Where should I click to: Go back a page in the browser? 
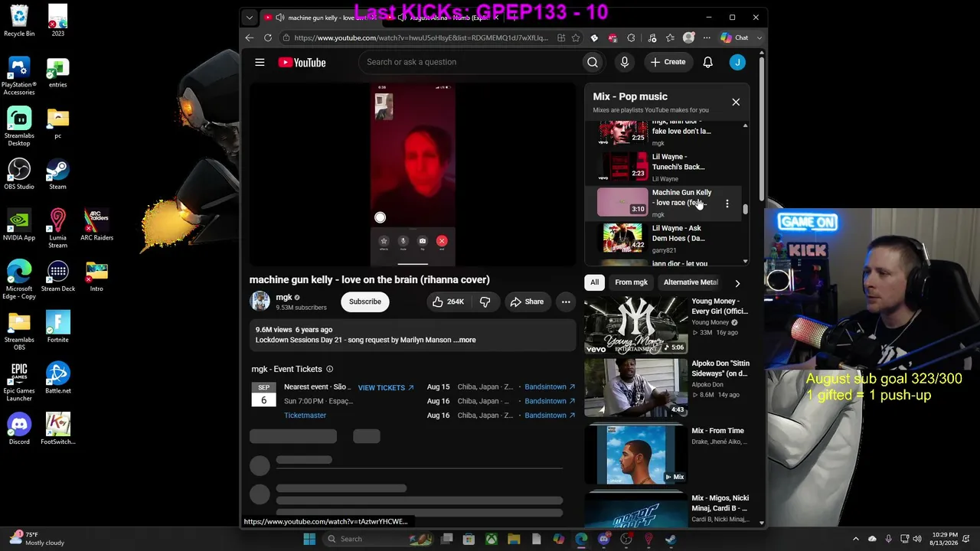(x=250, y=37)
